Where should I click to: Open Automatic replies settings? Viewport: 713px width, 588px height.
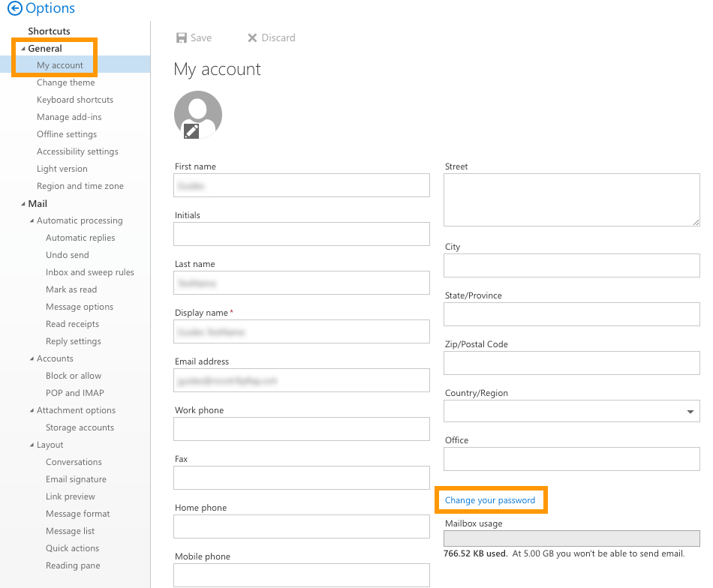(x=80, y=237)
